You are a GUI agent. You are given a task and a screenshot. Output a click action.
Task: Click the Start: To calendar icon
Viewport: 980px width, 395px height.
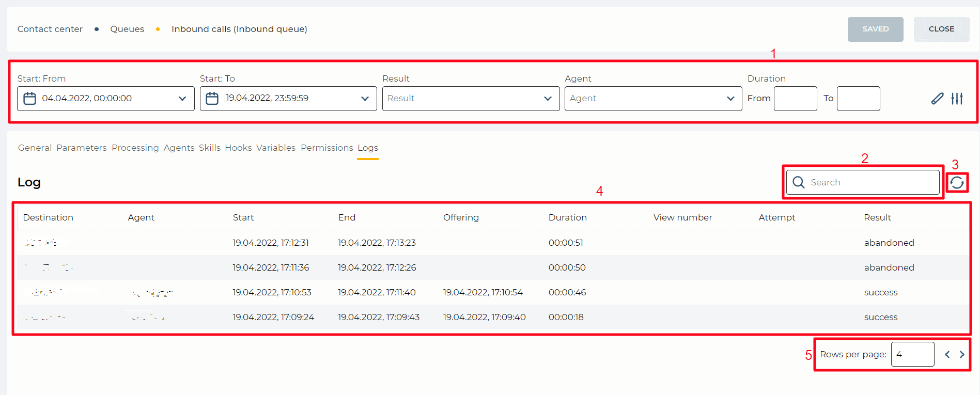[x=212, y=98]
